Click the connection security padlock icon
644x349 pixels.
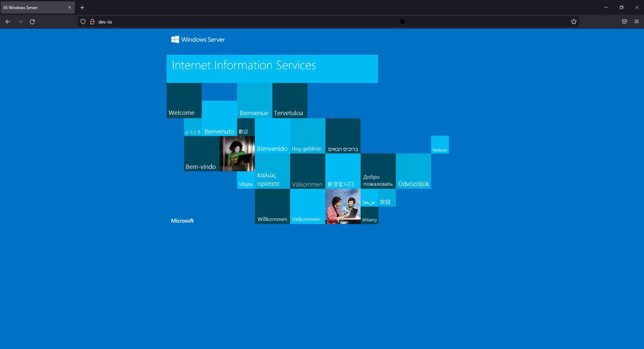[92, 21]
